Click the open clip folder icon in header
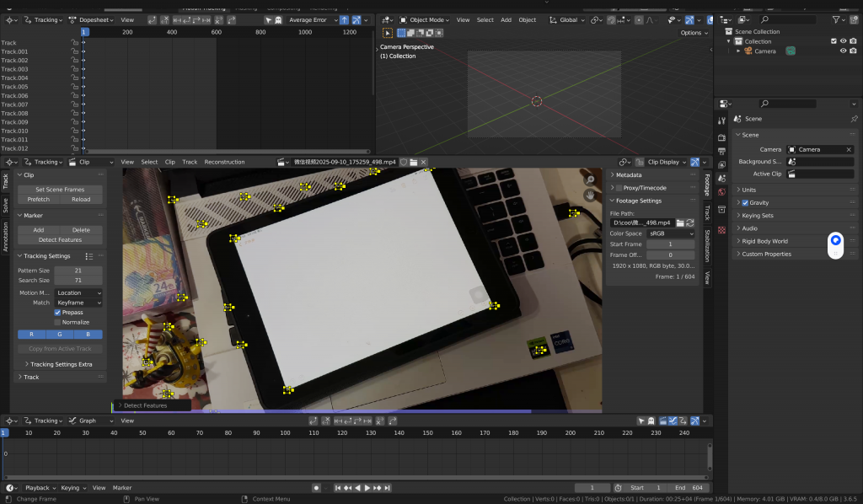 [413, 162]
